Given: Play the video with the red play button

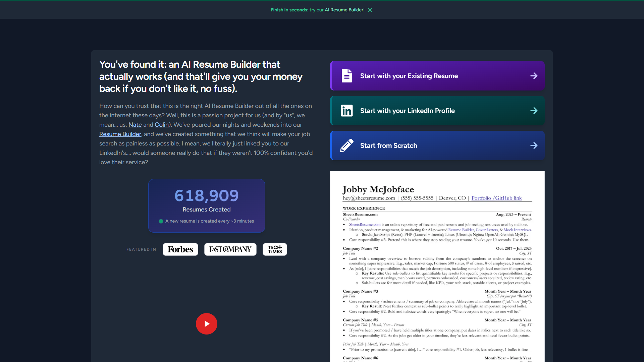Looking at the screenshot, I should point(207,324).
